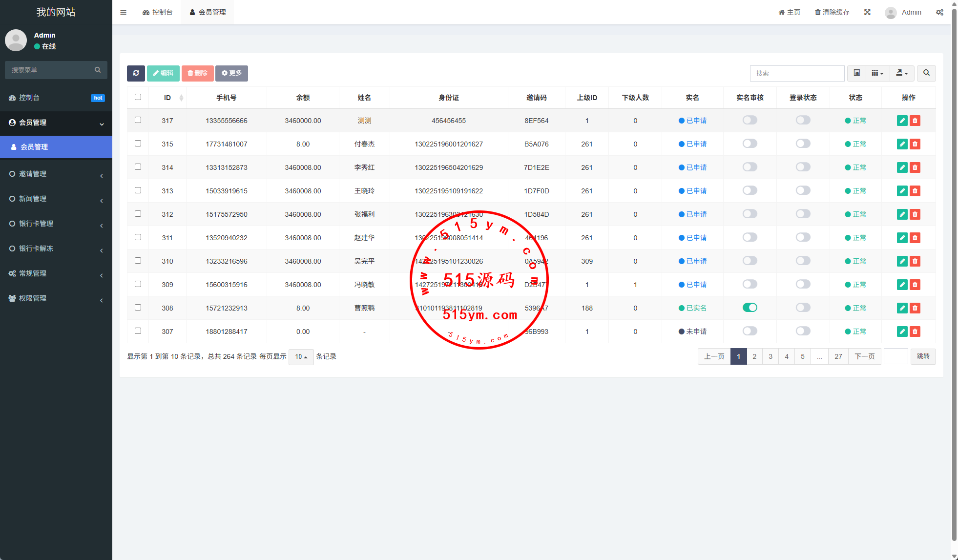This screenshot has width=958, height=560.
Task: Switch to the 控制台 tab
Action: [x=158, y=12]
